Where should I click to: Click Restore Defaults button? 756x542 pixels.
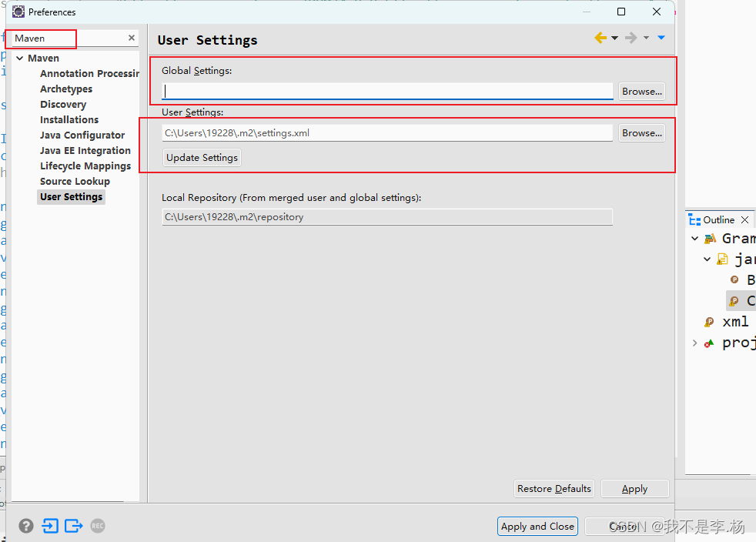click(x=554, y=488)
